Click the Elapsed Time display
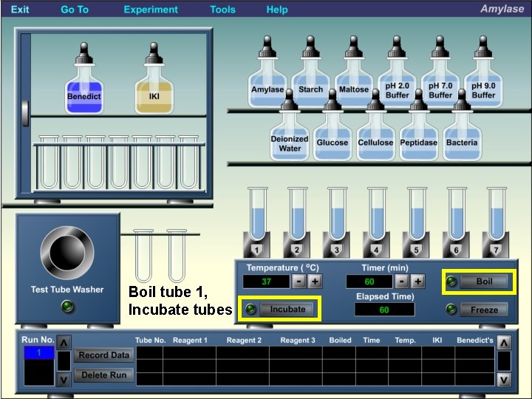The image size is (532, 399). tap(384, 310)
